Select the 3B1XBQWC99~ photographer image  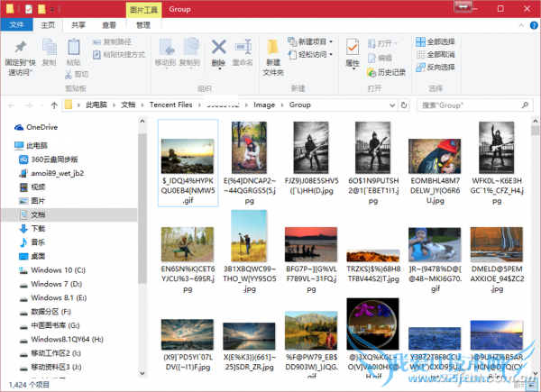249,236
